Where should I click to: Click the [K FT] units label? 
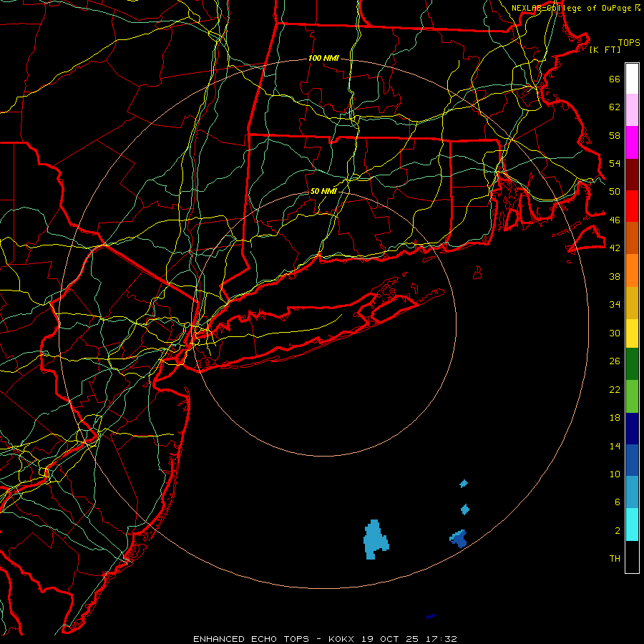coord(605,49)
